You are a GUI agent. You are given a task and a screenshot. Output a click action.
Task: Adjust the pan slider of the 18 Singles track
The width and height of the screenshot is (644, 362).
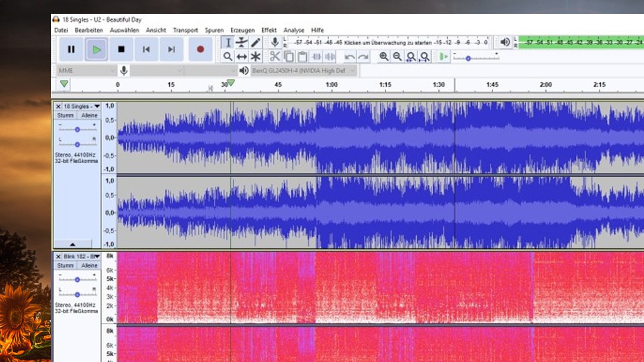pyautogui.click(x=77, y=144)
